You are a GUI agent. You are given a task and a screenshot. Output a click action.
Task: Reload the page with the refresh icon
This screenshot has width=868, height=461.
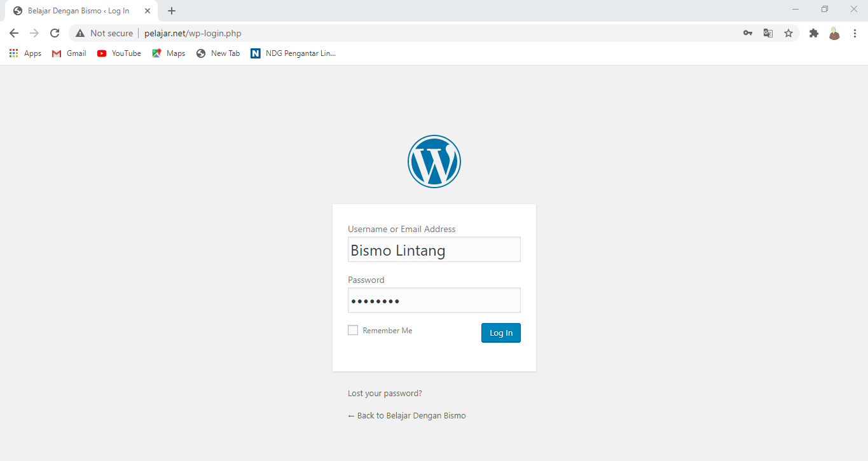pos(55,33)
